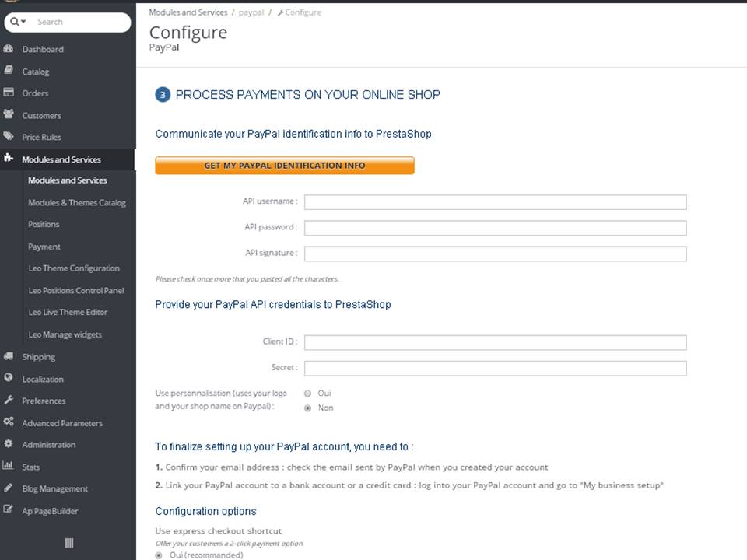Click the API username input field
Viewport: 747px width, 560px height.
pos(495,202)
